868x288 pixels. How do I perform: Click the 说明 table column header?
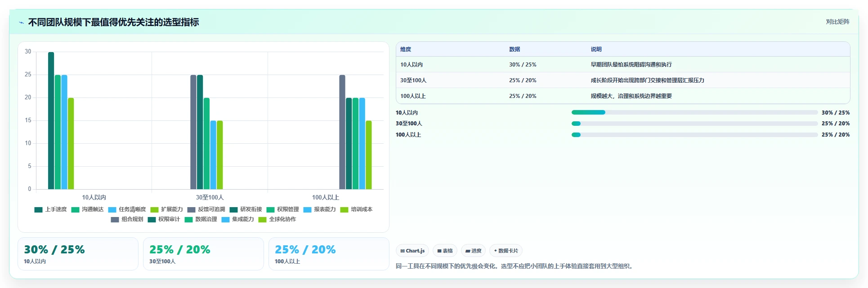point(596,49)
